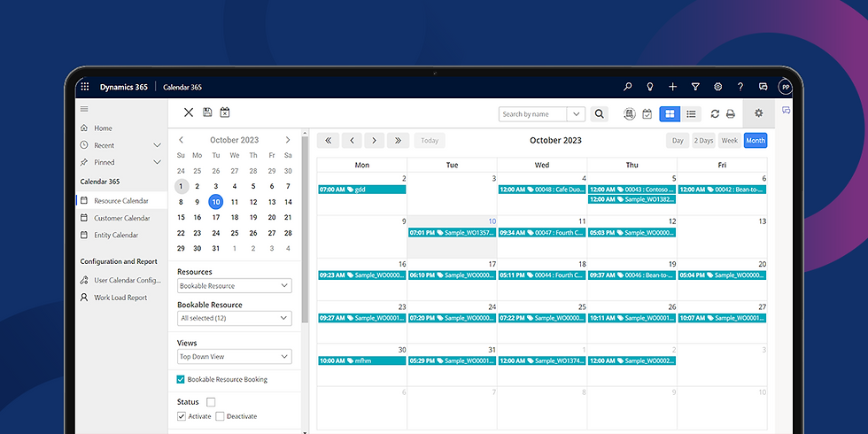868x434 pixels.
Task: Go to next month in mini calendar
Action: pyautogui.click(x=288, y=140)
